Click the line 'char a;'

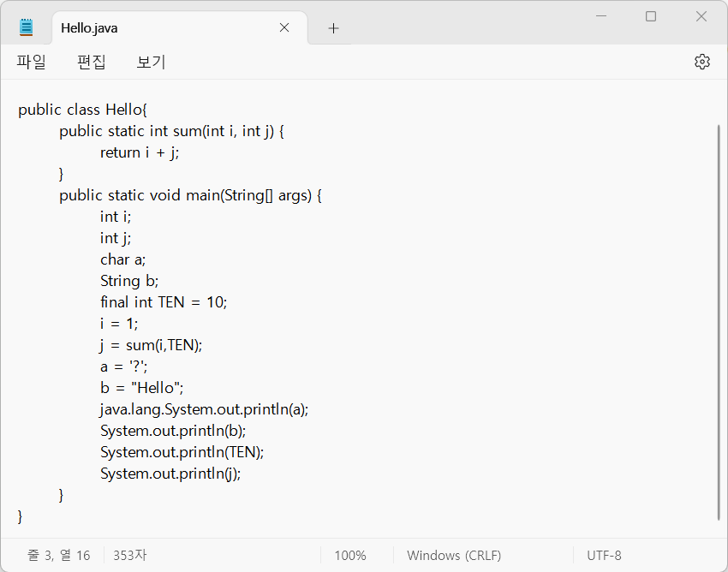(x=123, y=259)
